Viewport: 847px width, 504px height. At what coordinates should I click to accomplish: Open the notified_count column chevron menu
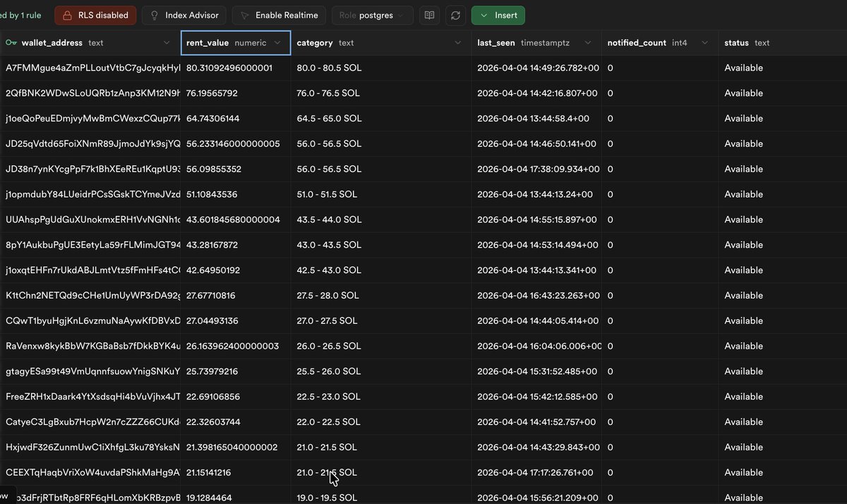[704, 43]
